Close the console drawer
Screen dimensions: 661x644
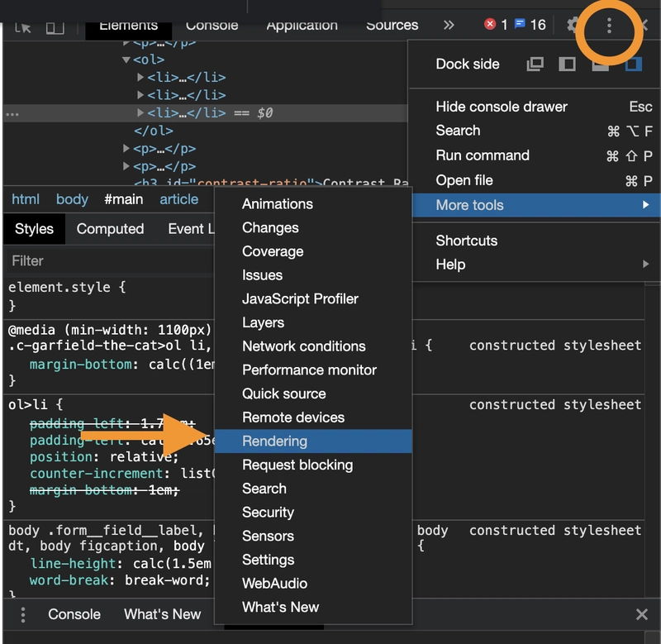pos(641,614)
